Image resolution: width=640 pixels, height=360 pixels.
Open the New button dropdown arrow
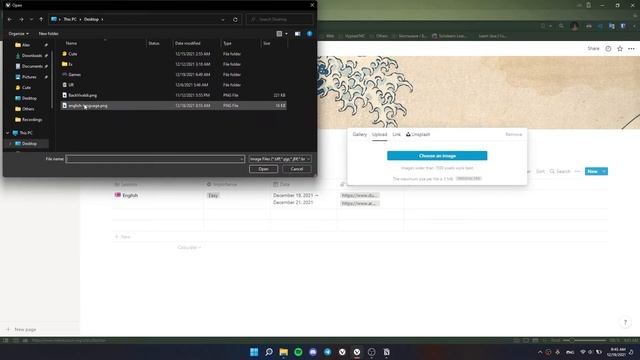click(x=604, y=171)
